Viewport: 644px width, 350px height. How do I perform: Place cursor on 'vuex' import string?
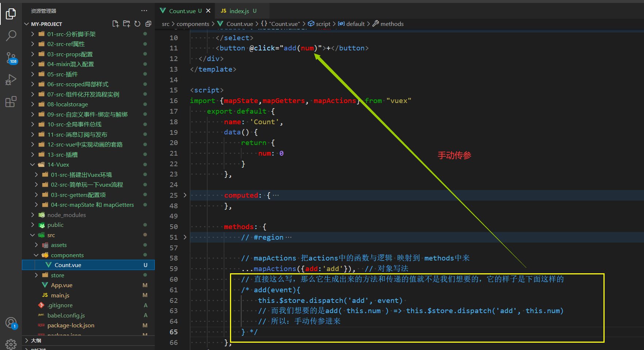coord(399,100)
